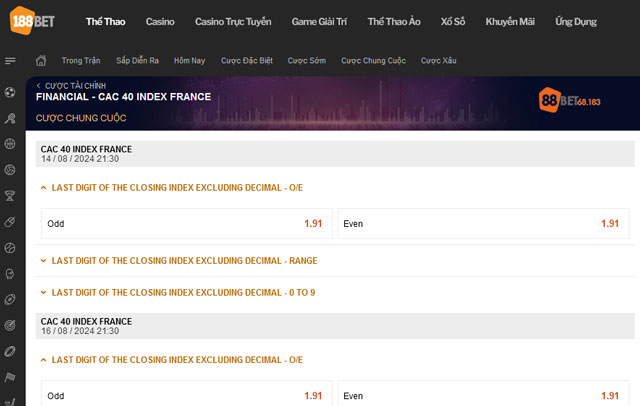640x406 pixels.
Task: Select the tennis racket sport icon
Action: click(x=10, y=118)
